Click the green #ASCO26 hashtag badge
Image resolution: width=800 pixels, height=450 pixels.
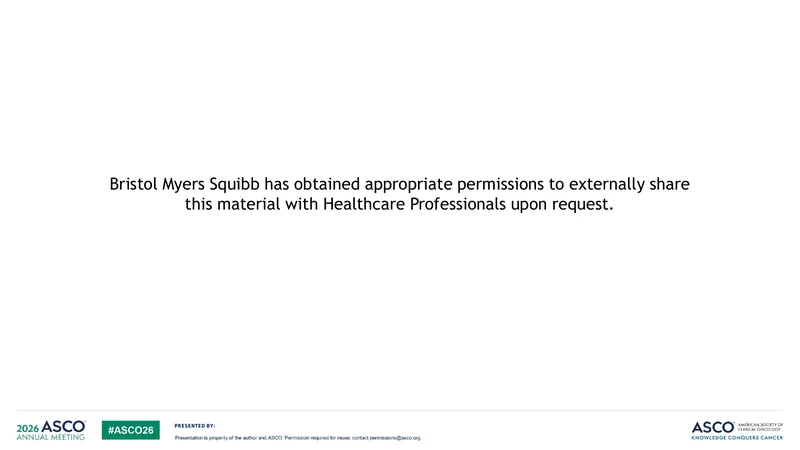pyautogui.click(x=131, y=430)
